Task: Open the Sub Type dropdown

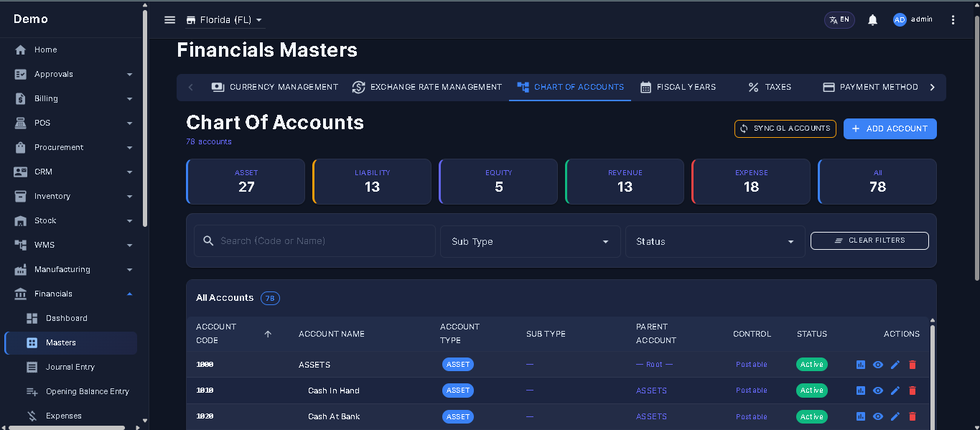Action: [530, 241]
